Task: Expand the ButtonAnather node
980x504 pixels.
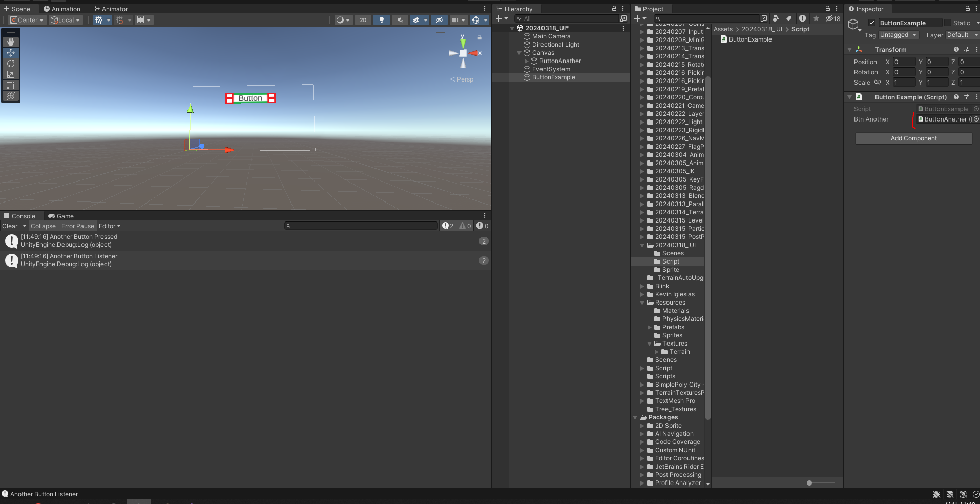Action: point(526,61)
